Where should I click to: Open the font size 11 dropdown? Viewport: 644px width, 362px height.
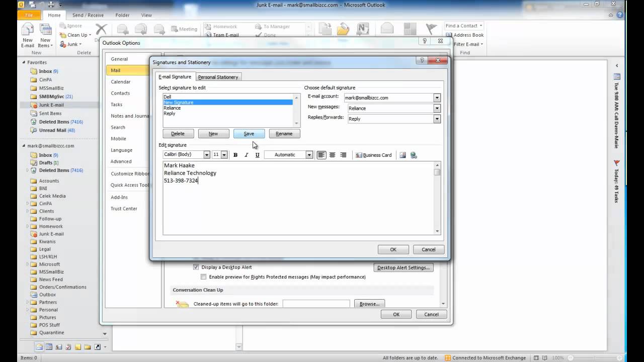click(x=224, y=155)
